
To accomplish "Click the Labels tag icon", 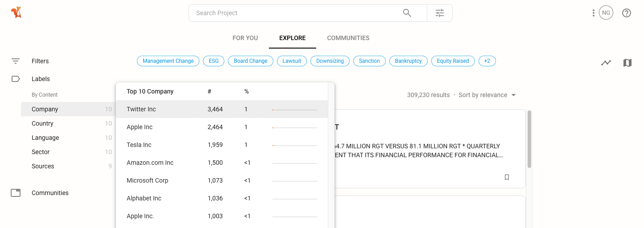I will (x=16, y=79).
